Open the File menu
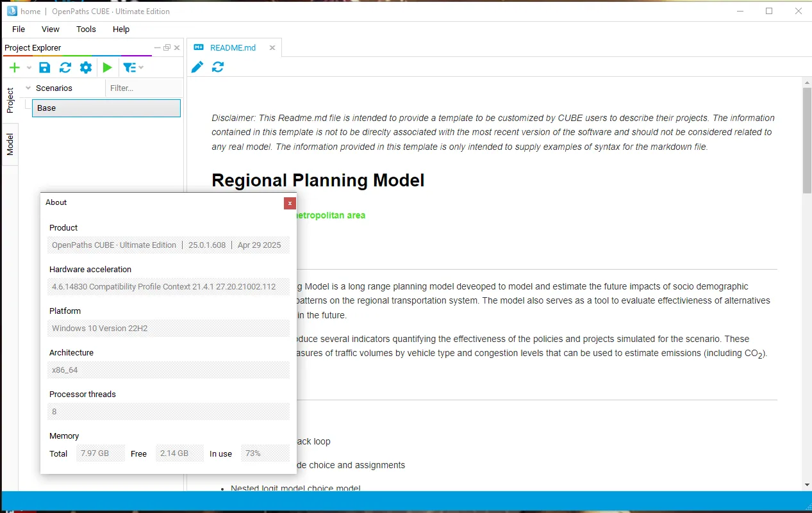The height and width of the screenshot is (513, 812). 19,29
